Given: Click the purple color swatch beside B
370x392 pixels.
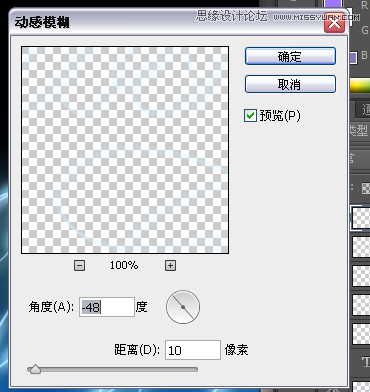Looking at the screenshot, I should (353, 57).
